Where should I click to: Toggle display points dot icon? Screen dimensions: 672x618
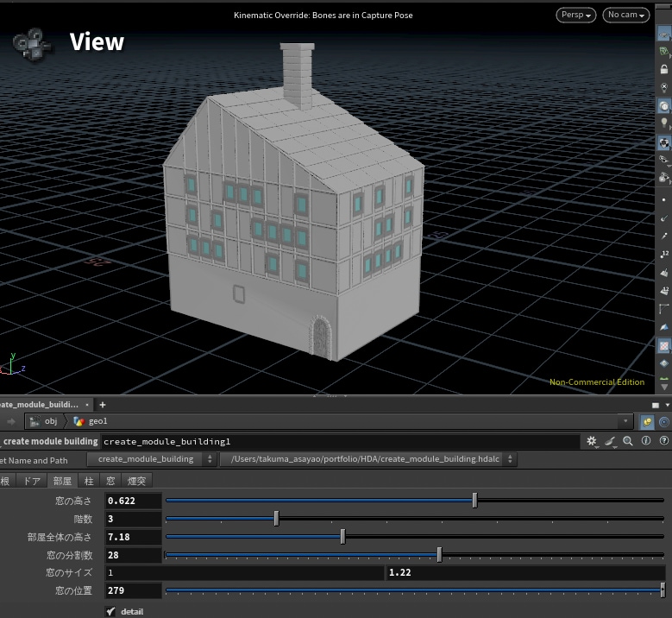pyautogui.click(x=664, y=200)
